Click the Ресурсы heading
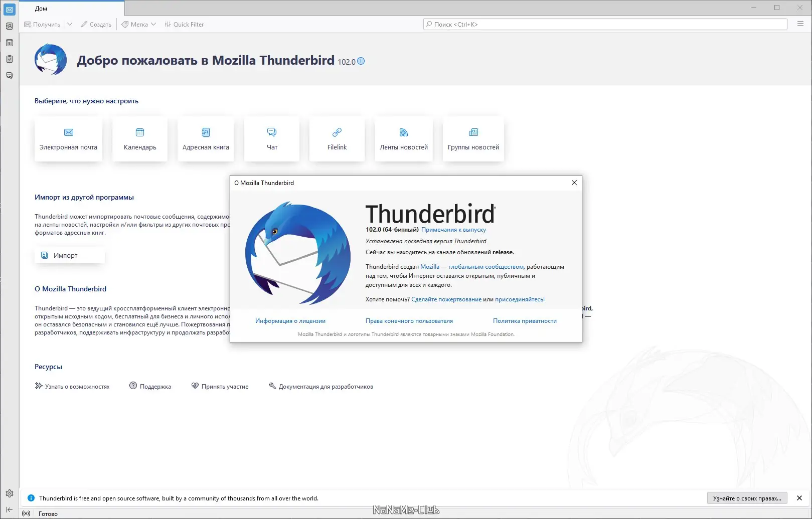 [48, 367]
